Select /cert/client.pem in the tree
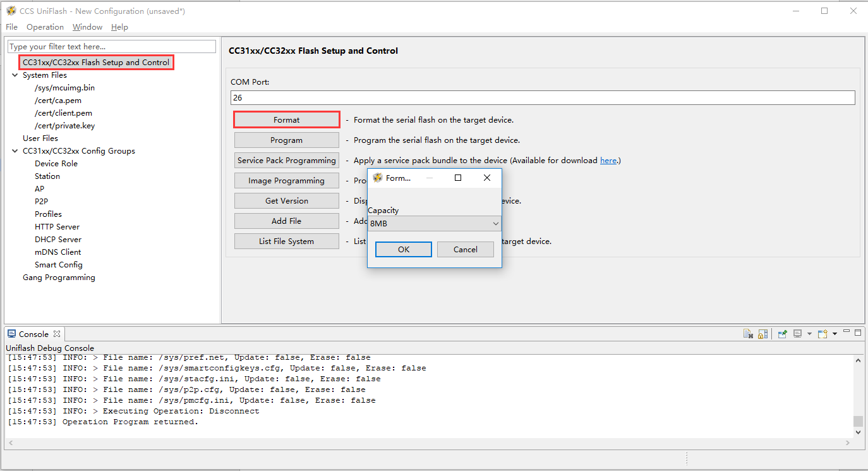The height and width of the screenshot is (471, 868). point(64,113)
